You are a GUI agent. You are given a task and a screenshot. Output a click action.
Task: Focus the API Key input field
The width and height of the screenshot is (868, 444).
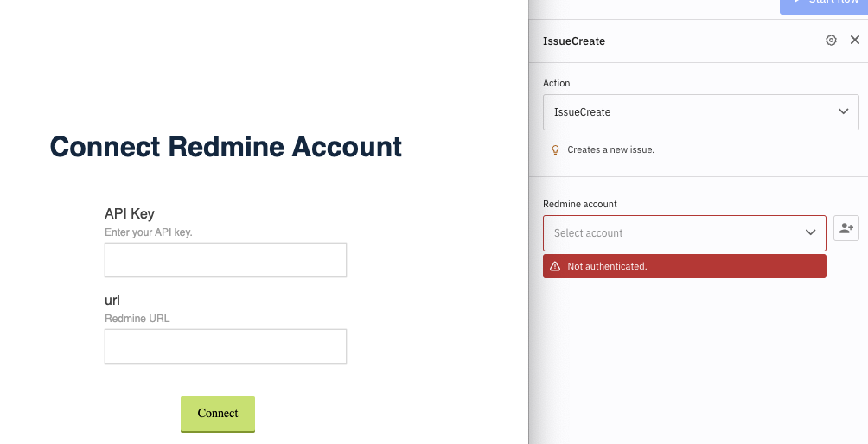pyautogui.click(x=226, y=260)
